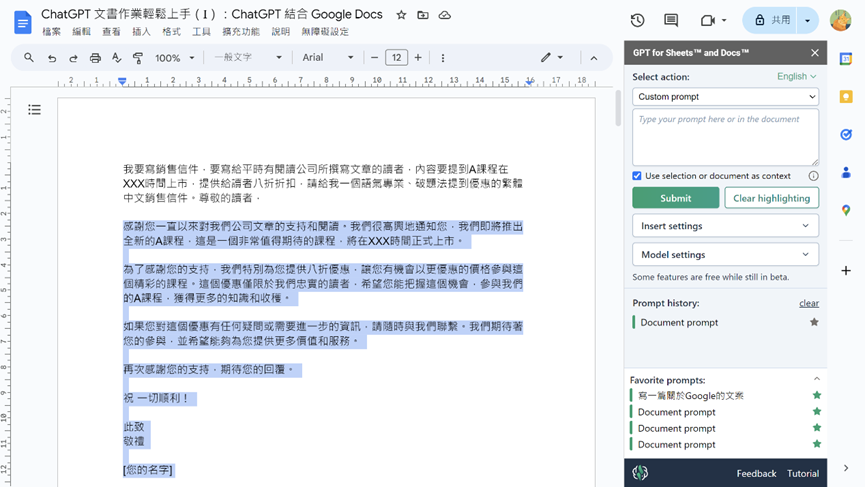
Task: Open the Custom prompt action dropdown
Action: click(x=725, y=97)
